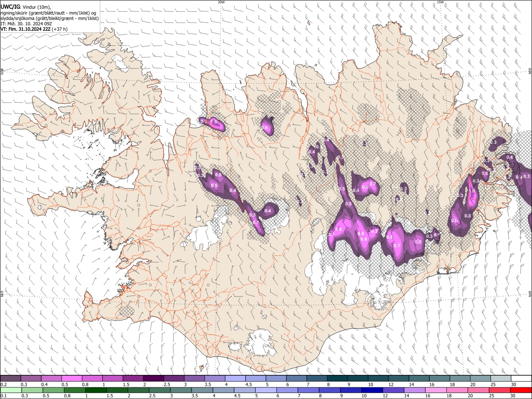This screenshot has width=532, height=399.
Task: Select the 'slydda/snjókoma (grátt/bleikt/grænt - mm/1klst)' line
Action: coord(49,18)
